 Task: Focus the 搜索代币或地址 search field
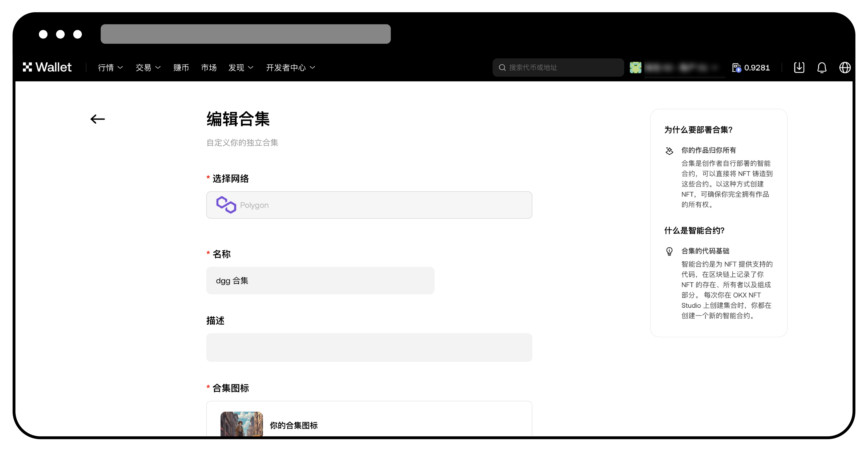point(558,67)
